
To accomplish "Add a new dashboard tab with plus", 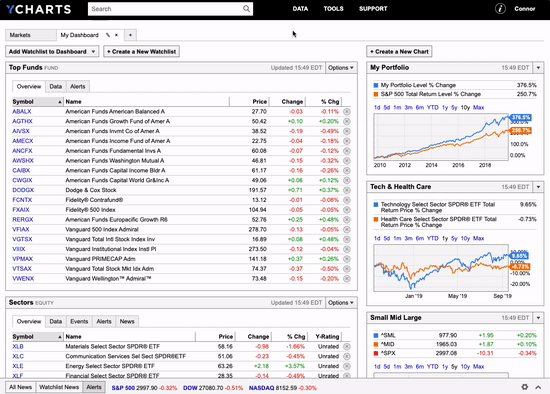I will 130,35.
